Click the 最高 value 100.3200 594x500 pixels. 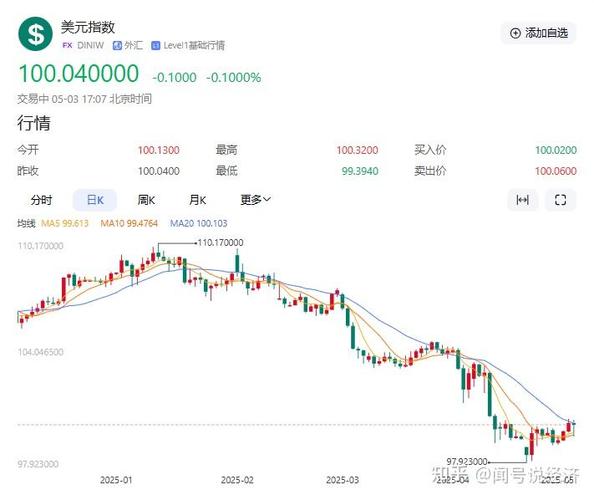(x=357, y=150)
